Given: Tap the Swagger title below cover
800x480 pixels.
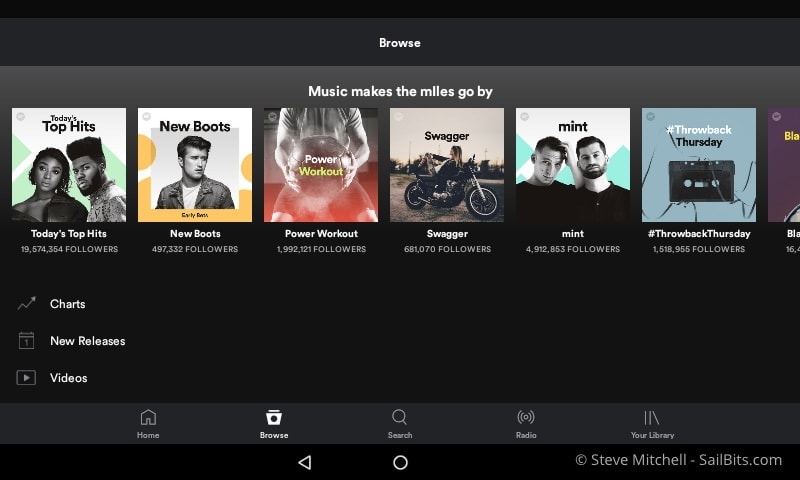Looking at the screenshot, I should pyautogui.click(x=447, y=234).
